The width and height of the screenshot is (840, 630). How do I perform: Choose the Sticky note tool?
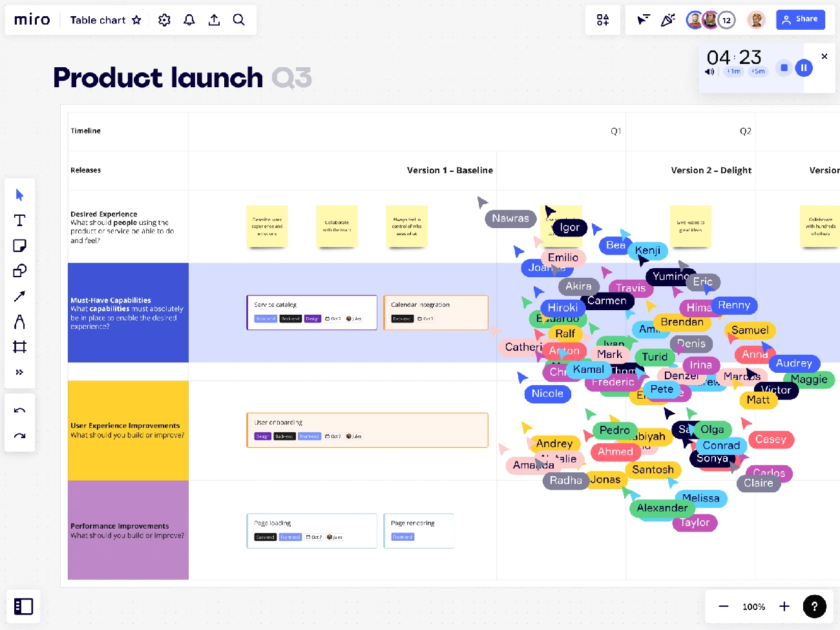[x=19, y=246]
